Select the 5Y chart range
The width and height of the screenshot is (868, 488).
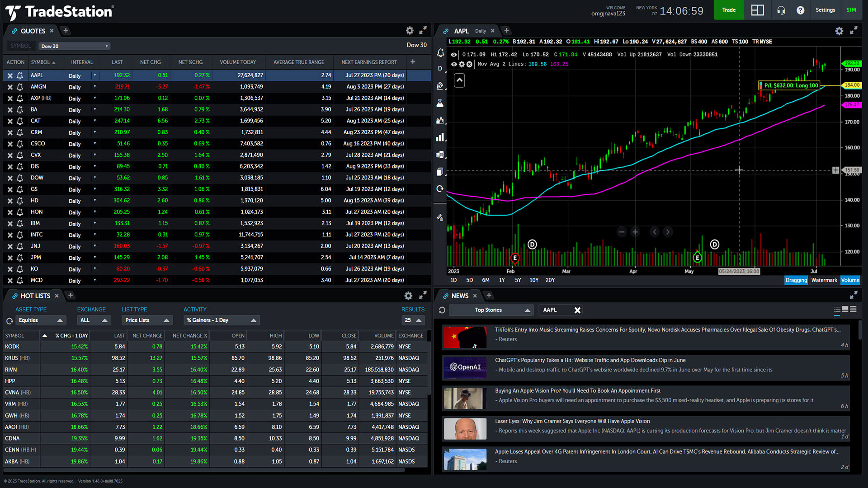pos(518,280)
